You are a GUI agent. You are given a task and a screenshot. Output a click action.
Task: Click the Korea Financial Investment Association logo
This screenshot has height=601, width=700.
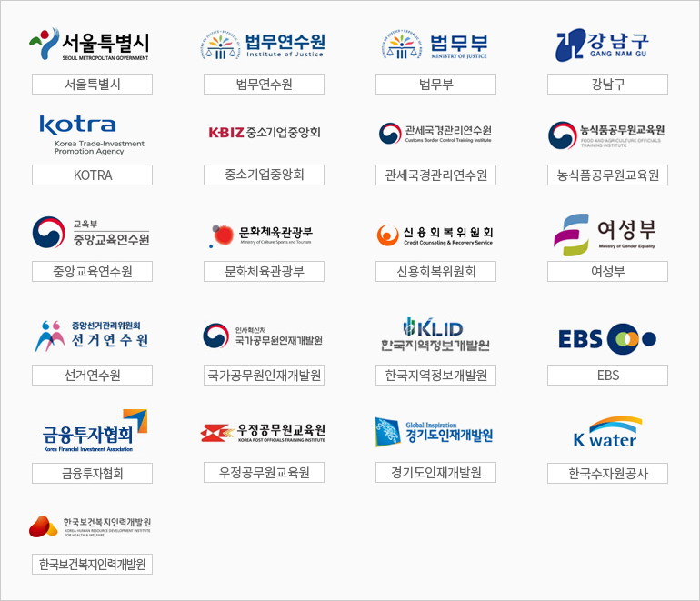pos(95,430)
